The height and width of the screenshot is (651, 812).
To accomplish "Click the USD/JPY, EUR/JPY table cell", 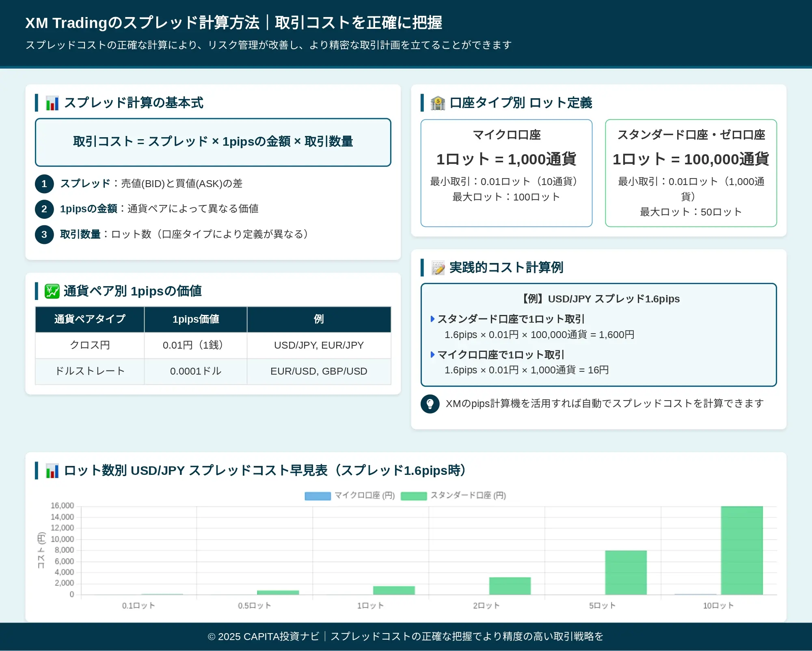I will [319, 345].
